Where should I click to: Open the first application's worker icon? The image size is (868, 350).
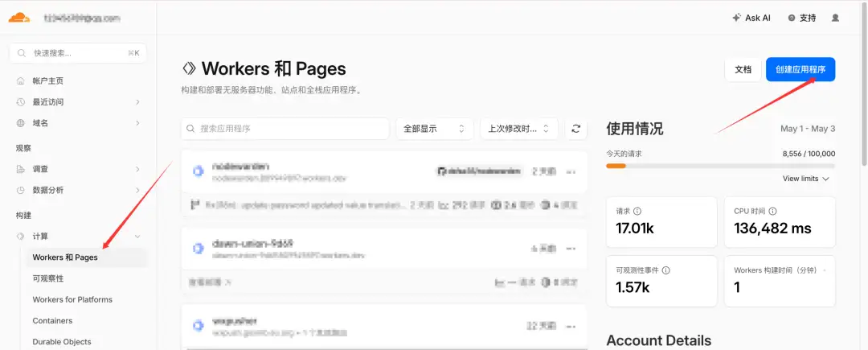(x=199, y=171)
